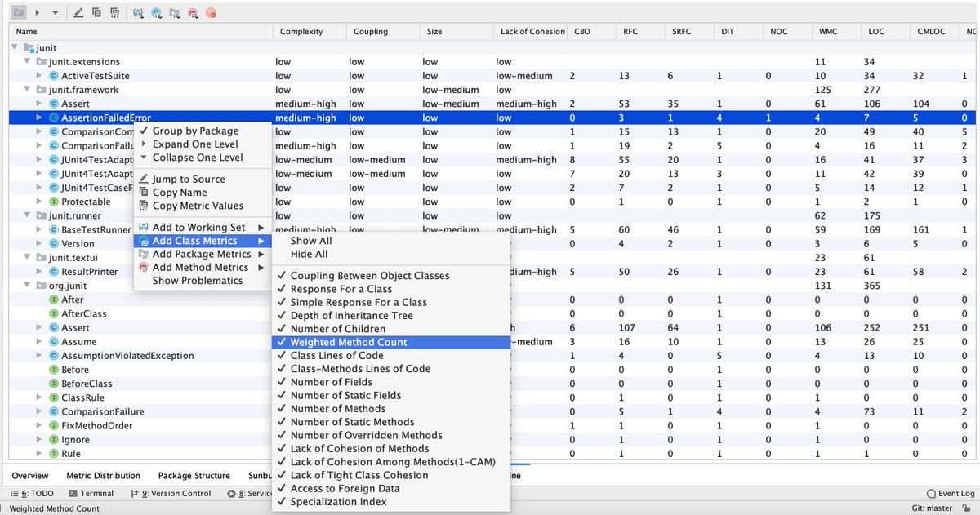
Task: Click the Jump to Source pencil toolbar icon
Action: click(78, 12)
